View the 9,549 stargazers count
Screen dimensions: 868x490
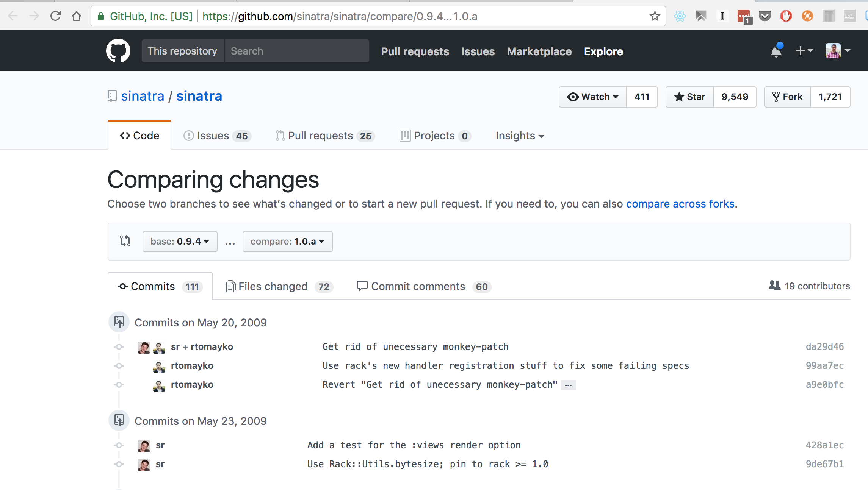[x=735, y=97]
